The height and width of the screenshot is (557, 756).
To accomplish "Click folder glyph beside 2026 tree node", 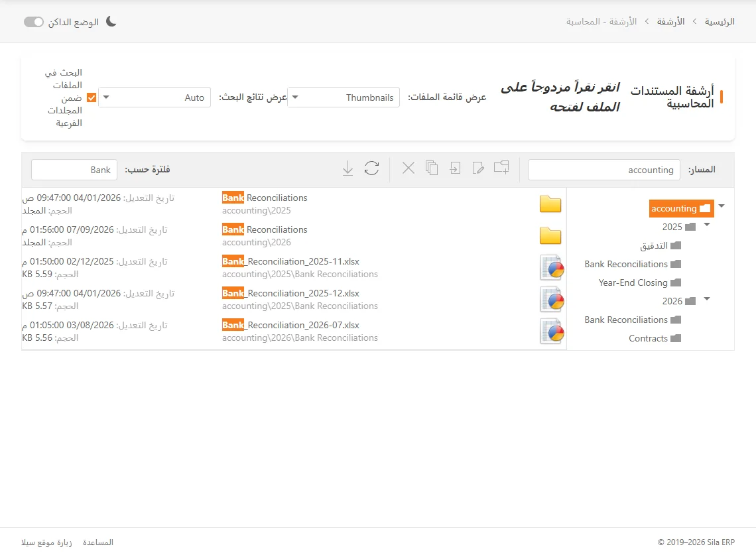I will pos(690,302).
